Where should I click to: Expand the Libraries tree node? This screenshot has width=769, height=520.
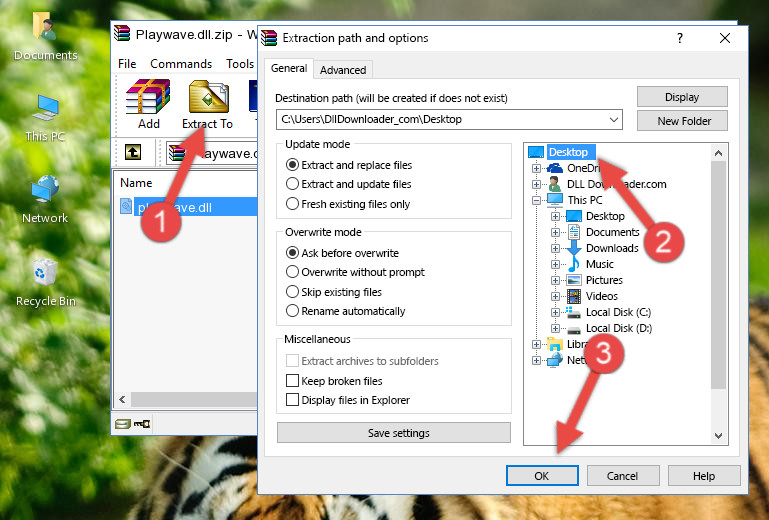coord(537,344)
